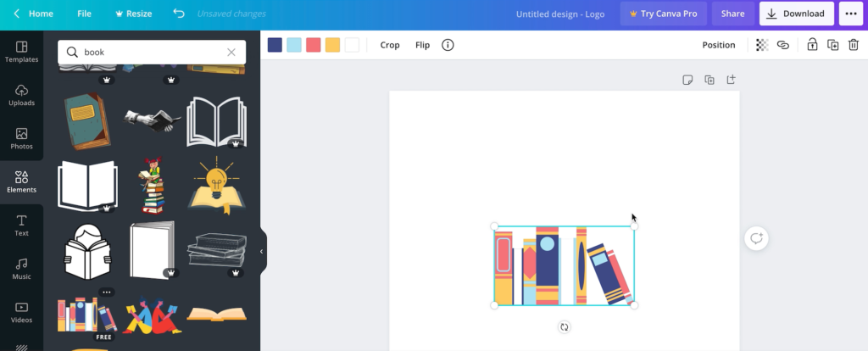This screenshot has width=868, height=351.
Task: Lock the selected element
Action: (812, 45)
